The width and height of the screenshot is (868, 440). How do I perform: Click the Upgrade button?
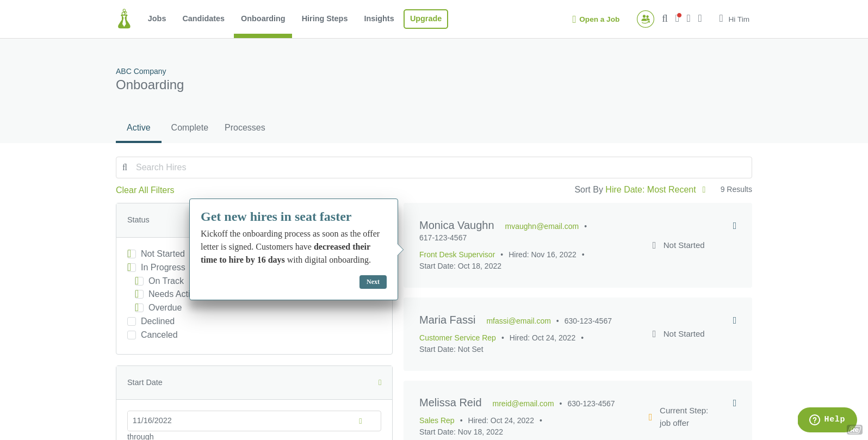(x=425, y=18)
